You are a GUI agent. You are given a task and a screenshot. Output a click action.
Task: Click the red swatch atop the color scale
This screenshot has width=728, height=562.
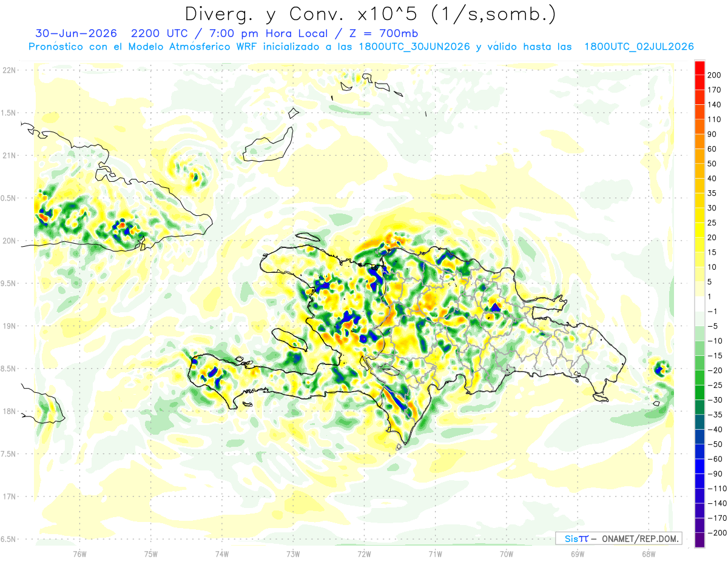coord(699,67)
